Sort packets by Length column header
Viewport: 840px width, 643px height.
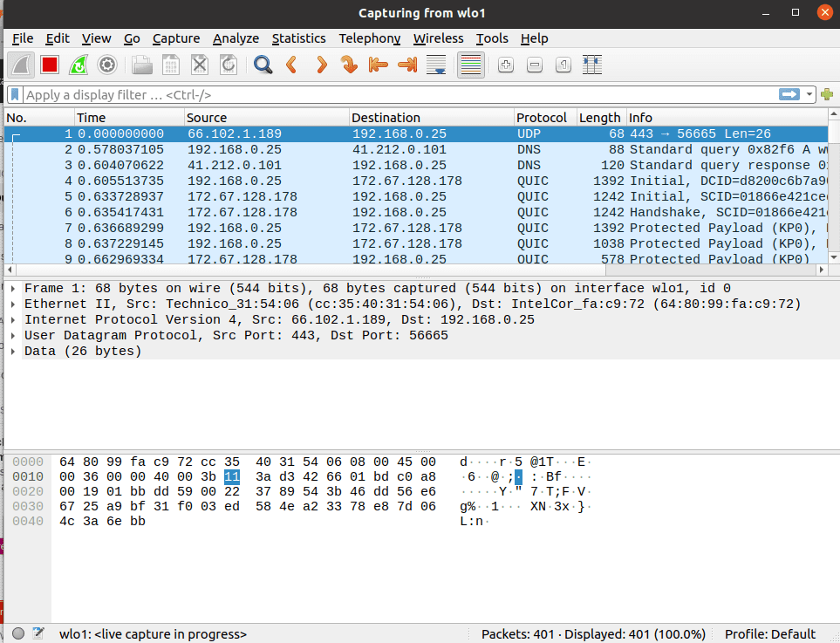(602, 118)
